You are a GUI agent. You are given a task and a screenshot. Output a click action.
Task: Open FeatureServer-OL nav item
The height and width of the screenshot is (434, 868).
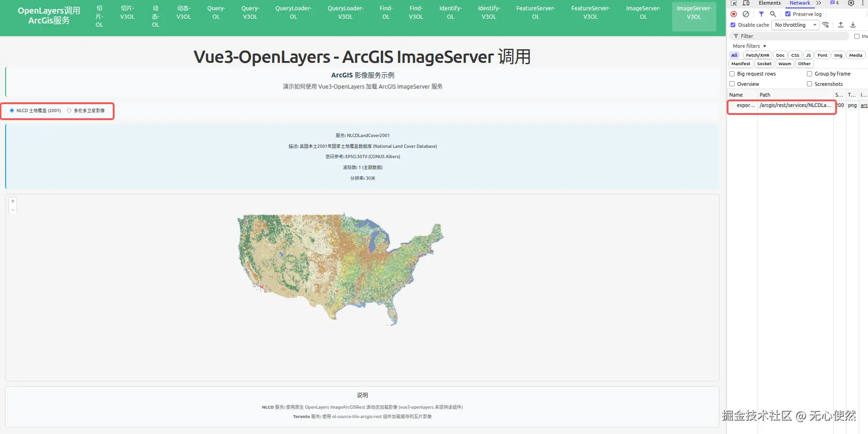click(535, 13)
